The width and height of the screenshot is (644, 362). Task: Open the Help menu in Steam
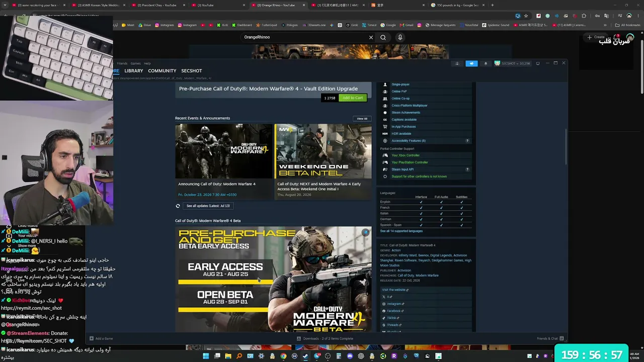147,63
